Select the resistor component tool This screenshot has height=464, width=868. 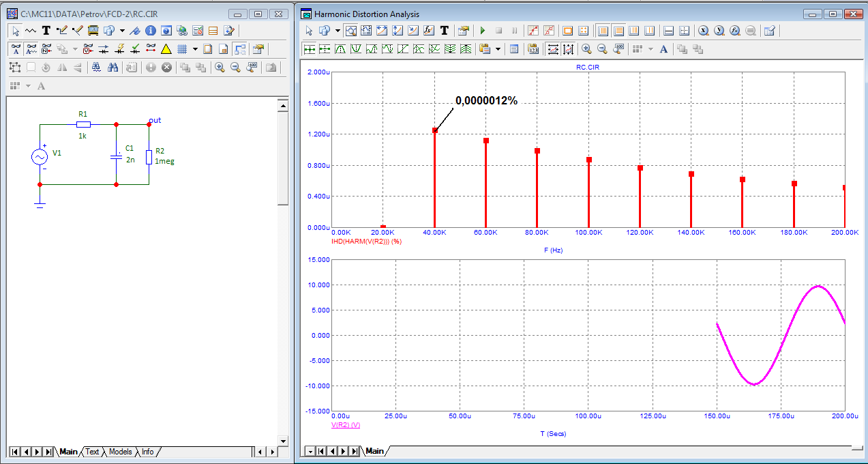[31, 31]
